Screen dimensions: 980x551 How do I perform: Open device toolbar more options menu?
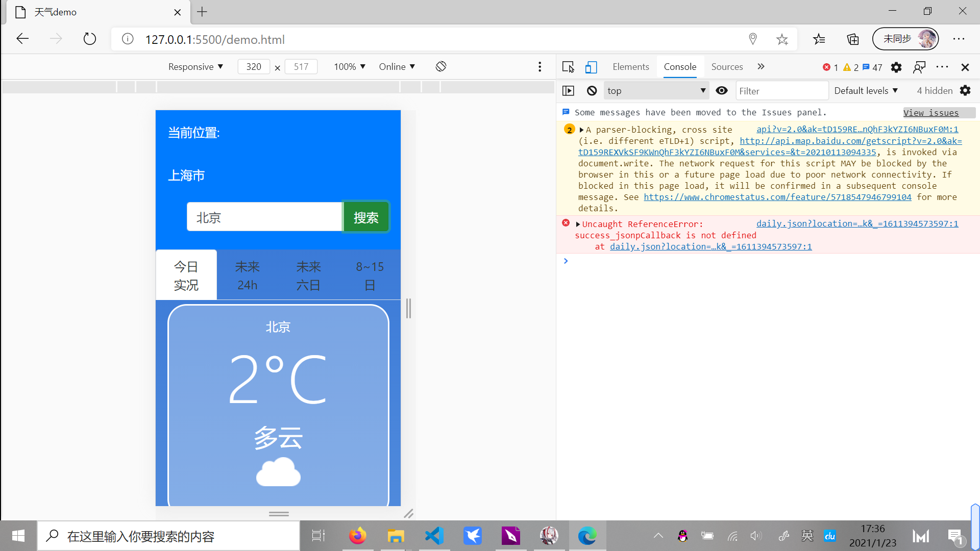pyautogui.click(x=540, y=67)
